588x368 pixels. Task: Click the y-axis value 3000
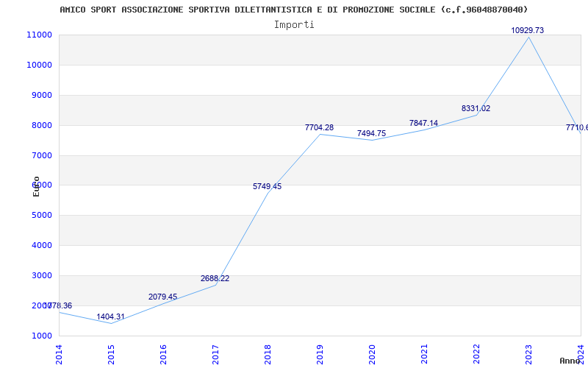[42, 275]
